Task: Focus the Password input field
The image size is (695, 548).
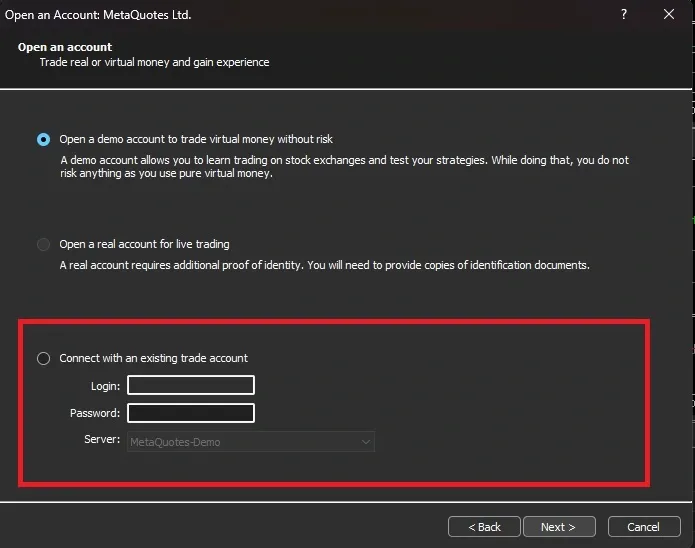Action: pyautogui.click(x=190, y=413)
